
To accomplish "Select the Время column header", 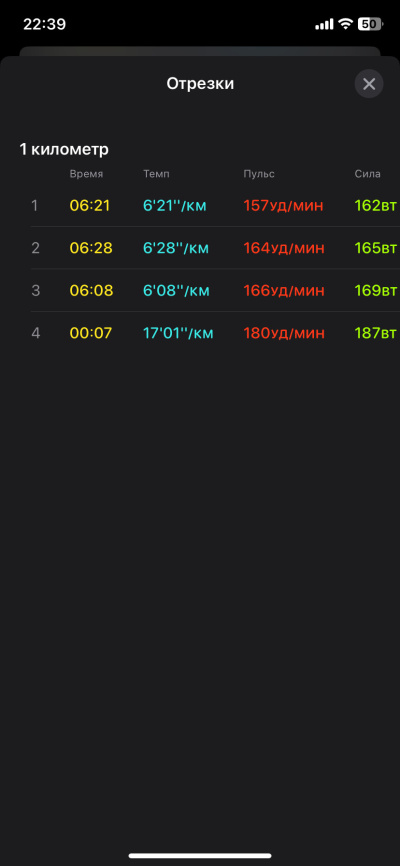I will coord(86,174).
